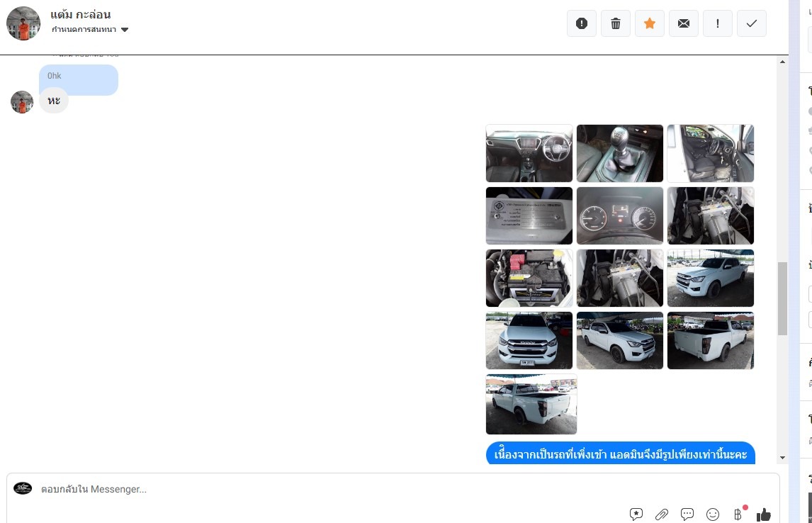Mark conversation done with checkmark button

click(752, 23)
